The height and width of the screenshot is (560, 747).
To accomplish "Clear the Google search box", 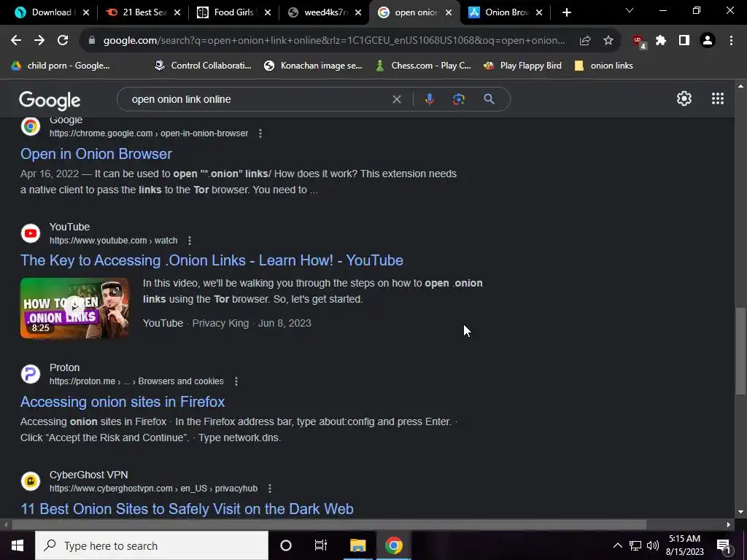I will (396, 99).
